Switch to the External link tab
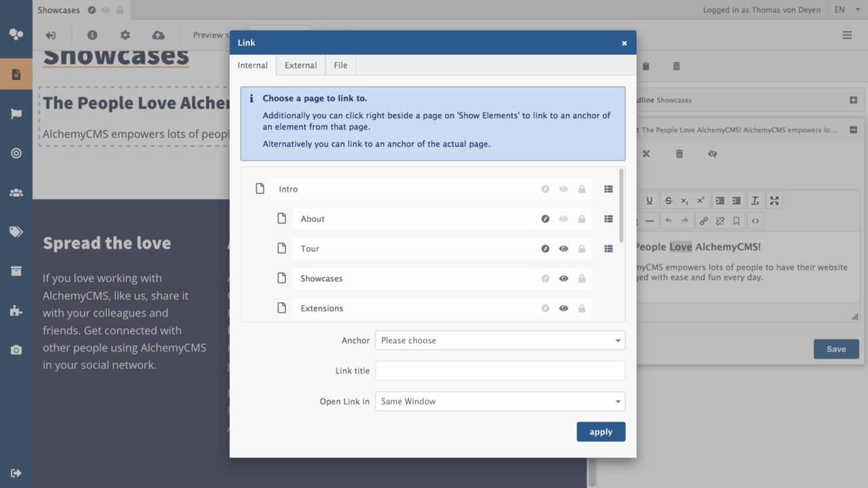This screenshot has width=868, height=488. (x=300, y=65)
